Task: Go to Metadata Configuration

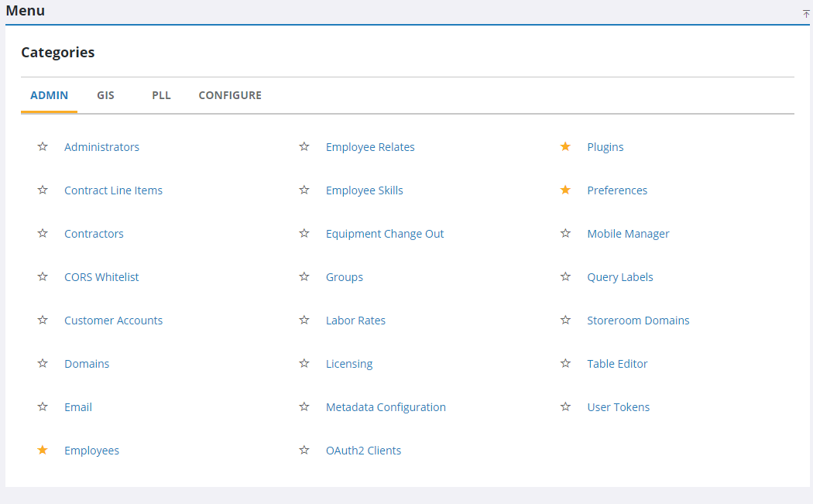Action: pyautogui.click(x=386, y=407)
